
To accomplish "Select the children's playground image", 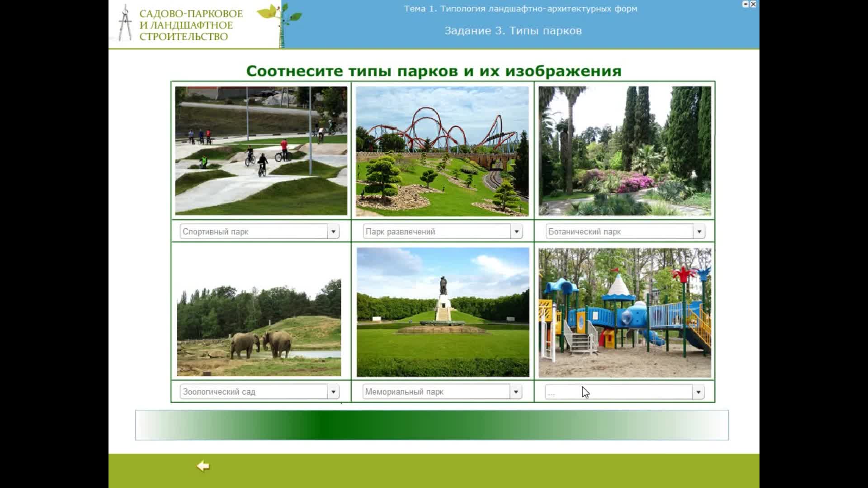I will [x=624, y=312].
